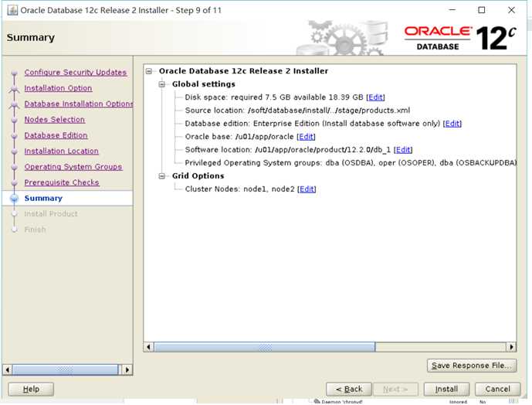
Task: Collapse the Global settings tree node
Action: coord(162,84)
